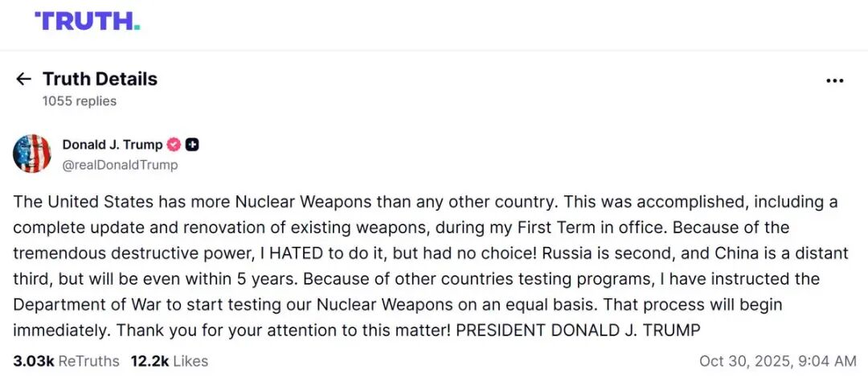The width and height of the screenshot is (868, 378).
Task: Click the post's opening words "The United States"
Action: pos(70,202)
